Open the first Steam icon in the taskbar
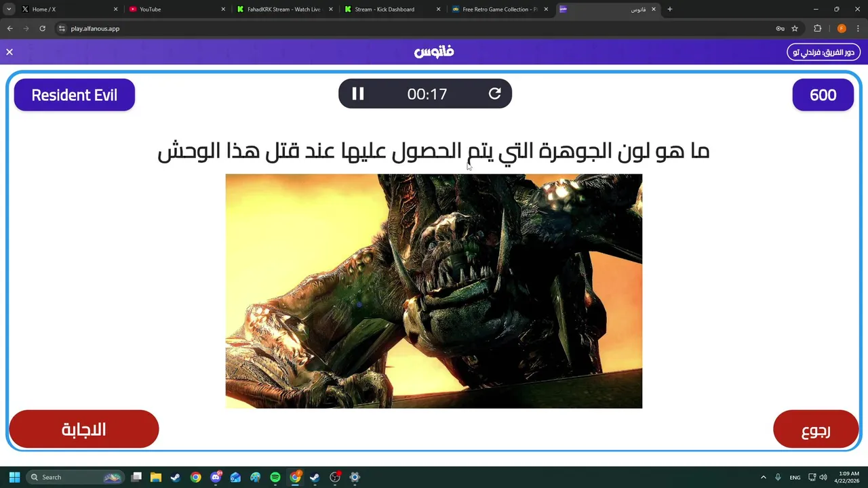The image size is (868, 488). (x=176, y=477)
